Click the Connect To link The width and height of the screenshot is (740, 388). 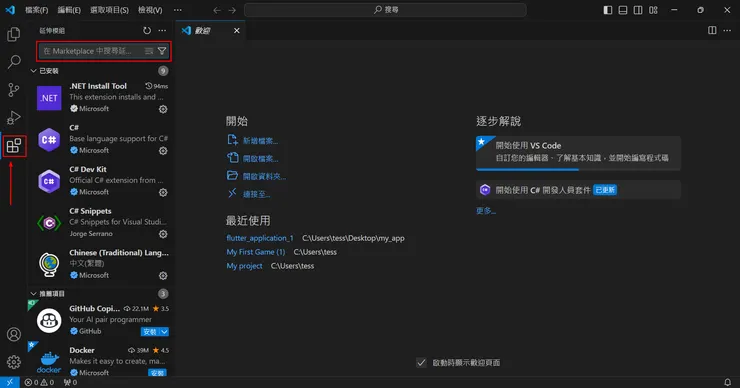coord(256,194)
